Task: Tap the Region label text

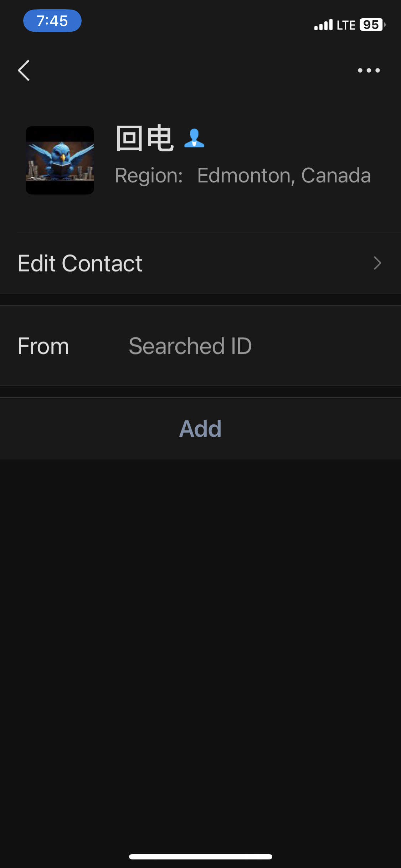Action: click(x=149, y=176)
